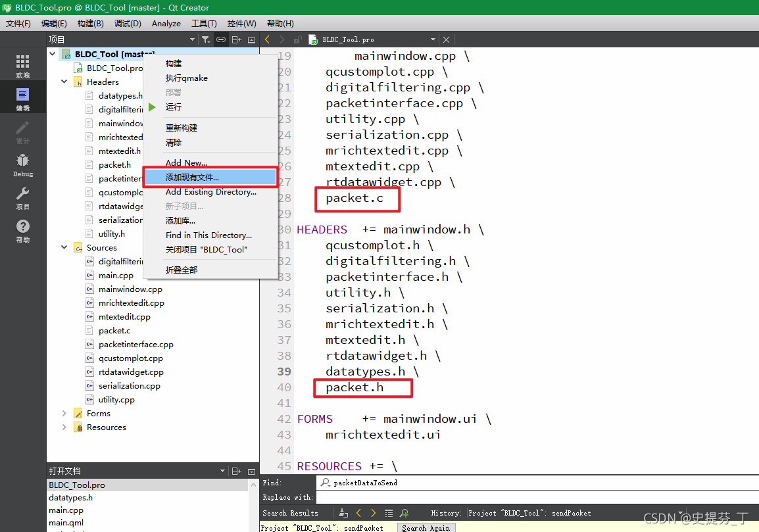Go back in editor navigation history
Image resolution: width=759 pixels, height=532 pixels.
pos(268,39)
